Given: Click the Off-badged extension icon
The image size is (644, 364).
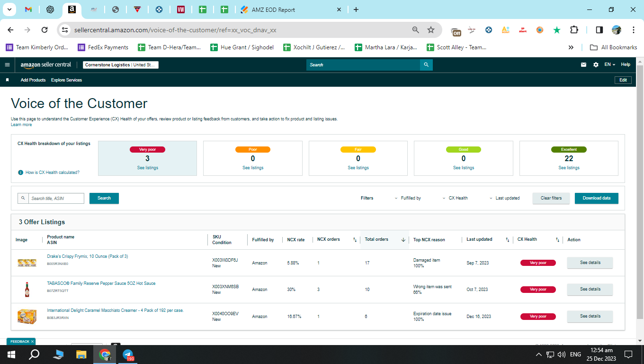Looking at the screenshot, I should tap(456, 31).
